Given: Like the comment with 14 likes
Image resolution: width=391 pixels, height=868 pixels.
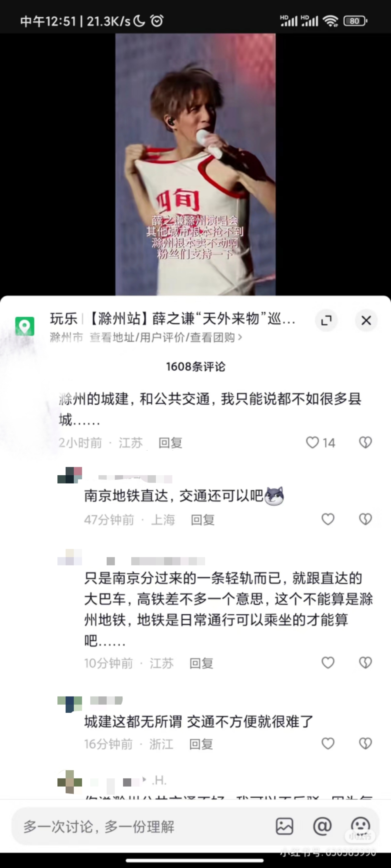Looking at the screenshot, I should point(312,442).
